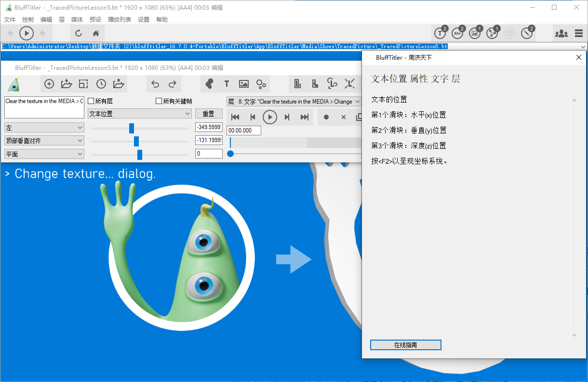
Task: Add a new layer with the plus icon
Action: click(49, 84)
